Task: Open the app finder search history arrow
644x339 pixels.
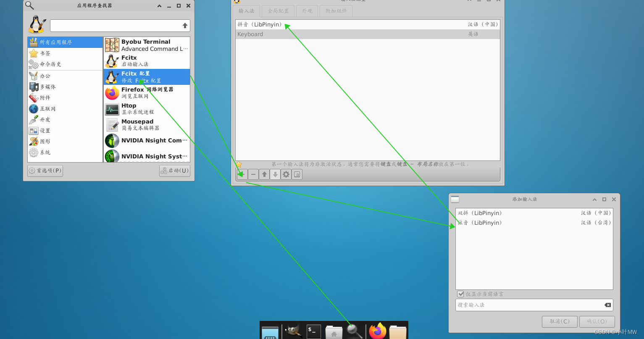Action: coord(185,26)
